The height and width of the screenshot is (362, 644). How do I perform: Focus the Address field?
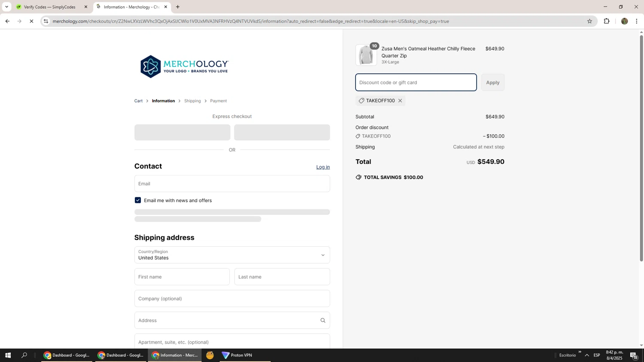tap(232, 320)
